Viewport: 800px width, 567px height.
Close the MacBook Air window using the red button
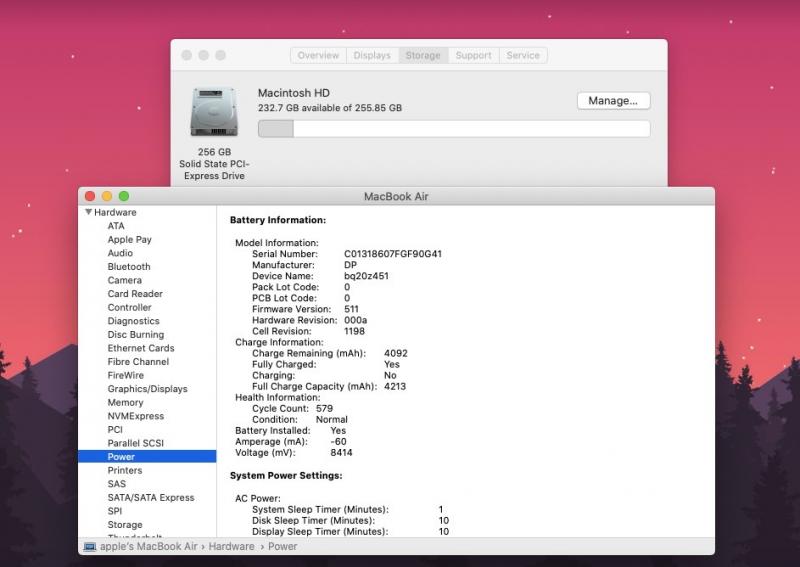90,196
